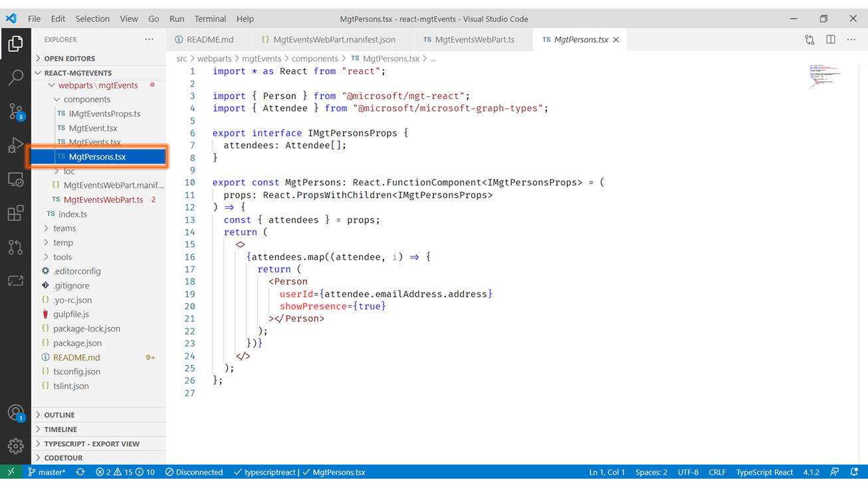Open package.json in the explorer
Screen dimensions: 868x488
(77, 343)
